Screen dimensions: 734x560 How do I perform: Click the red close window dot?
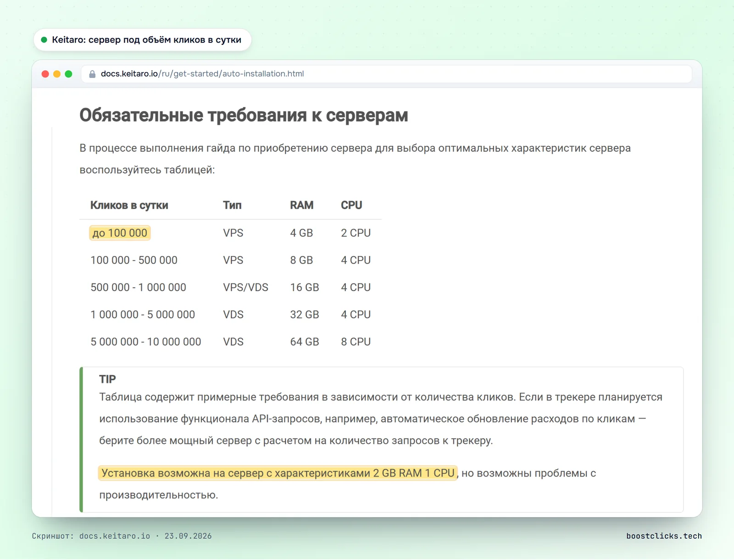coord(45,74)
